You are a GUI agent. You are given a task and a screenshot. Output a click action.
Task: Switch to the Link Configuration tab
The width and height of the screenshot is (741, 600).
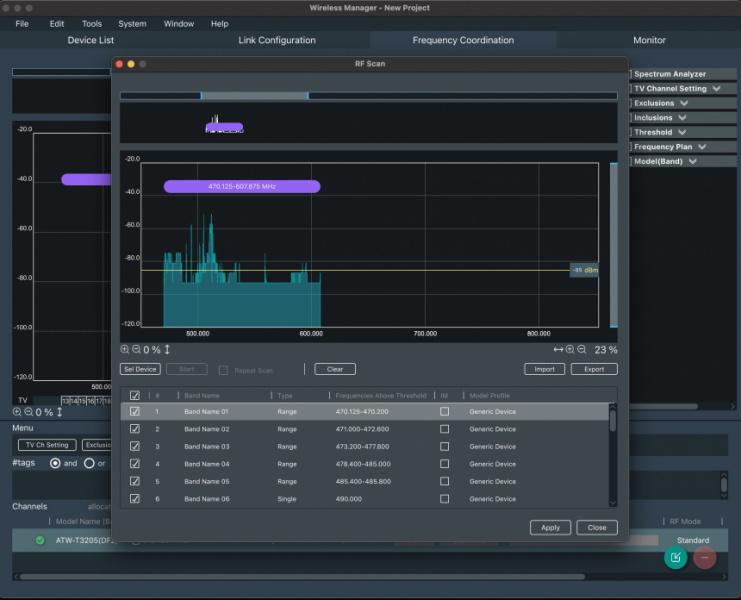pyautogui.click(x=277, y=40)
